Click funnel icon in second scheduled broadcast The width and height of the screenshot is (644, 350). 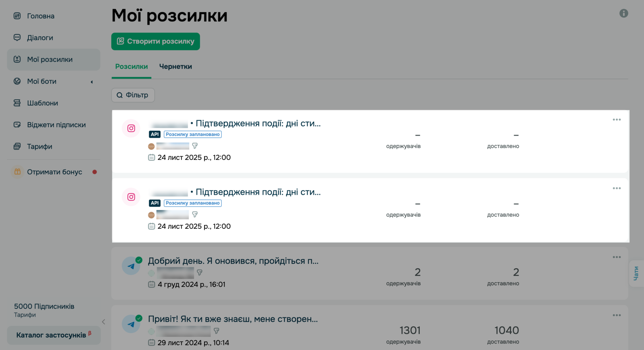pos(195,215)
